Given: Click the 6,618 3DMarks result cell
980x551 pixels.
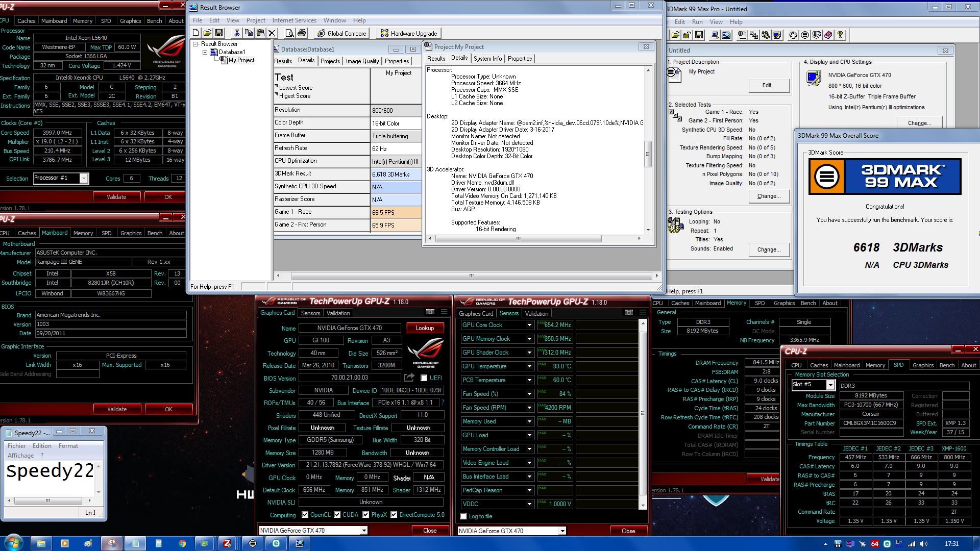Looking at the screenshot, I should [396, 174].
